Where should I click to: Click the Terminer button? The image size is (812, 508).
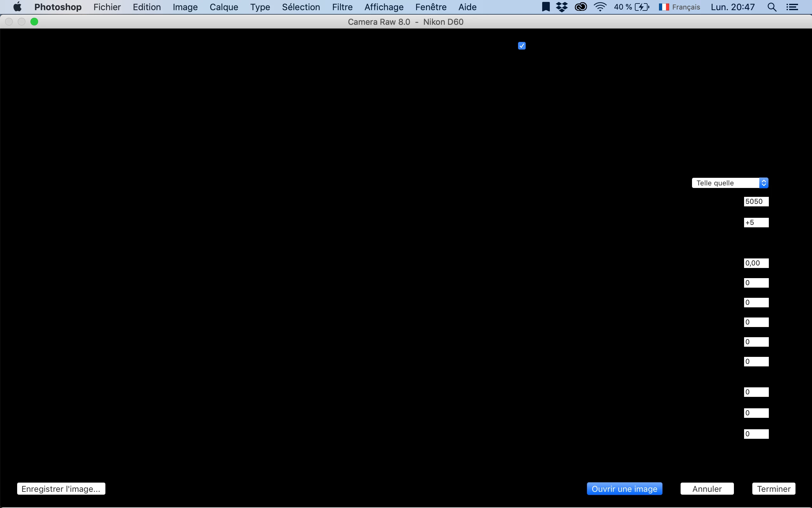click(773, 489)
